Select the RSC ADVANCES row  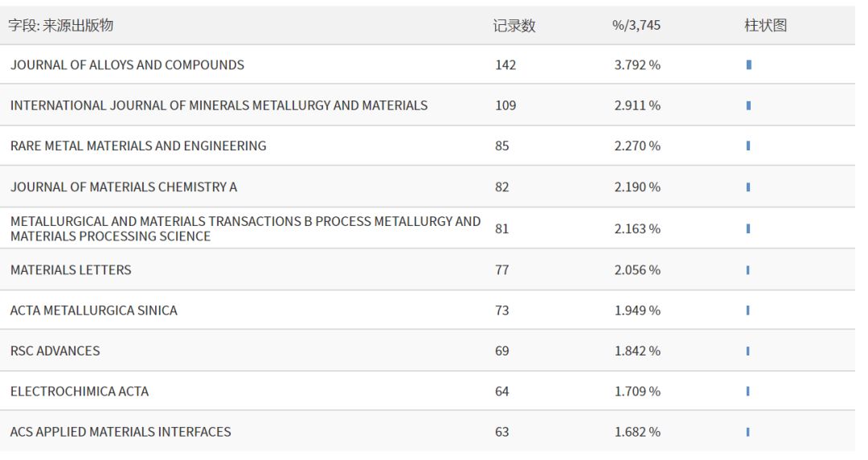(x=55, y=351)
